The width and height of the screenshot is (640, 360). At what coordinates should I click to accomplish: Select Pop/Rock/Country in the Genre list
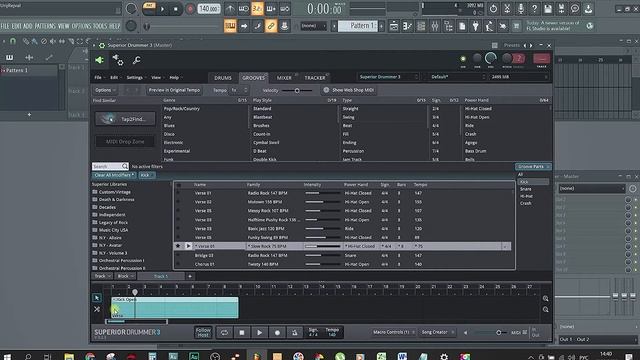[182, 109]
